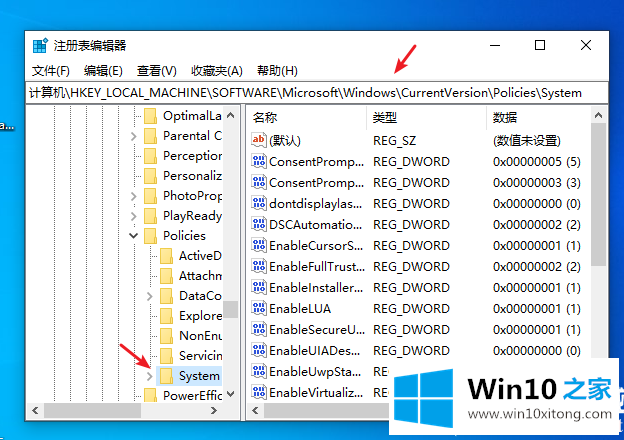Select the Policies key label in tree
The image size is (624, 440).
[x=184, y=236]
